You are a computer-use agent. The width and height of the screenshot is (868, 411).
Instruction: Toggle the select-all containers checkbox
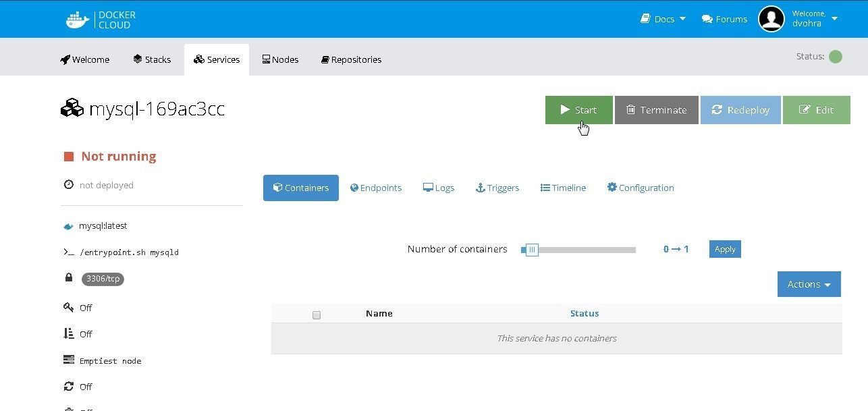tap(317, 315)
